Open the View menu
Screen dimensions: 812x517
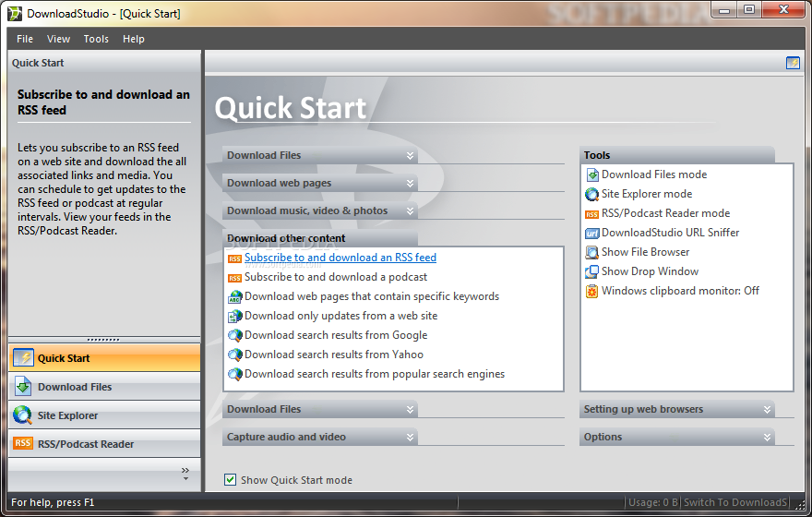58,39
